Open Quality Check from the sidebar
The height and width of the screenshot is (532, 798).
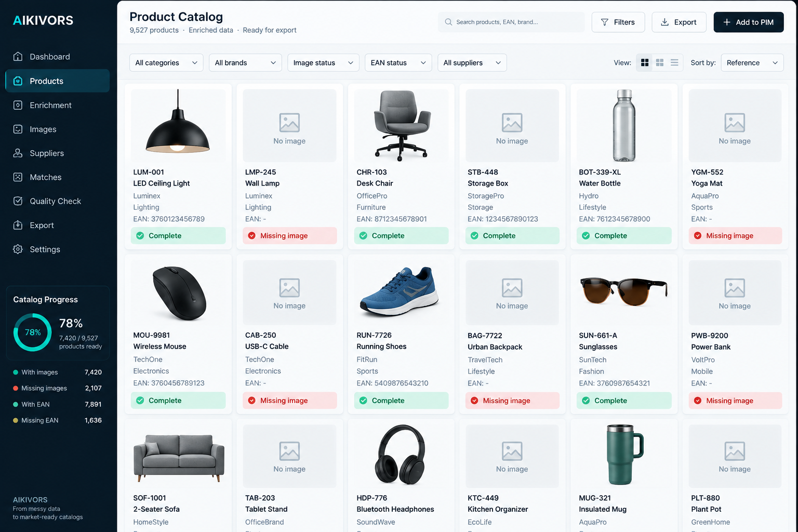click(x=57, y=201)
